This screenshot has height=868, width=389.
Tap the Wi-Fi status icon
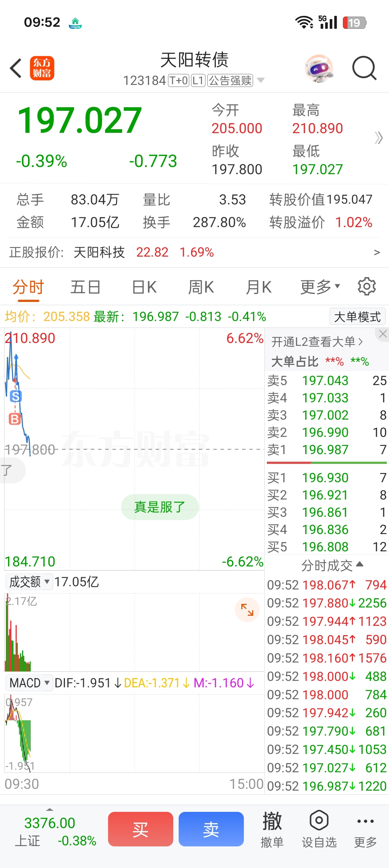coord(304,22)
